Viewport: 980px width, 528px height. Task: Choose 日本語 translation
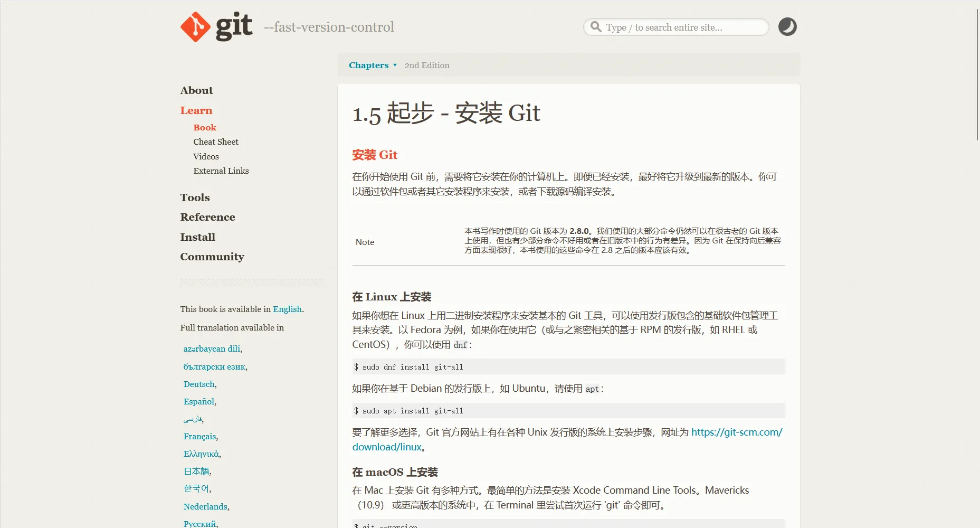[196, 472]
